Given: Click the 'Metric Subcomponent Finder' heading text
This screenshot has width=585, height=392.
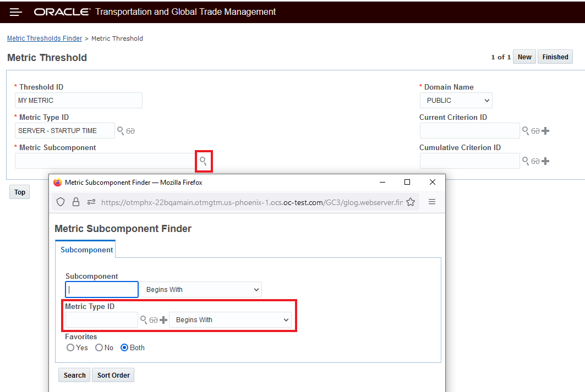Looking at the screenshot, I should pyautogui.click(x=123, y=228).
